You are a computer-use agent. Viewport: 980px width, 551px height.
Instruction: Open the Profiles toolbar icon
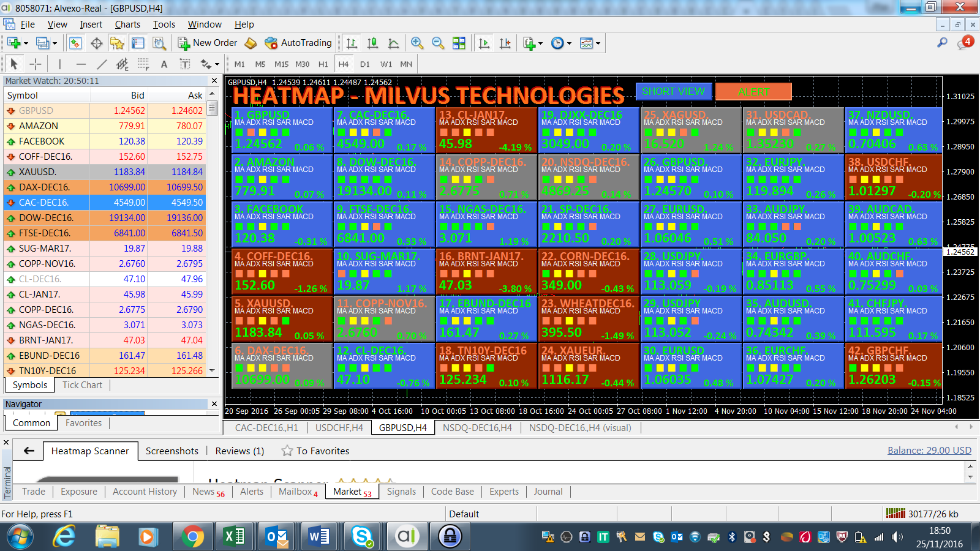pos(42,43)
